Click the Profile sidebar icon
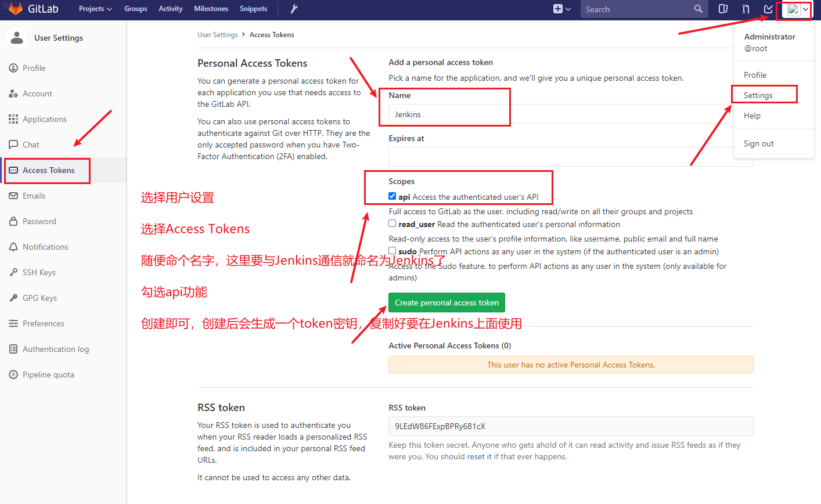Screen dimensions: 821x504 point(13,68)
